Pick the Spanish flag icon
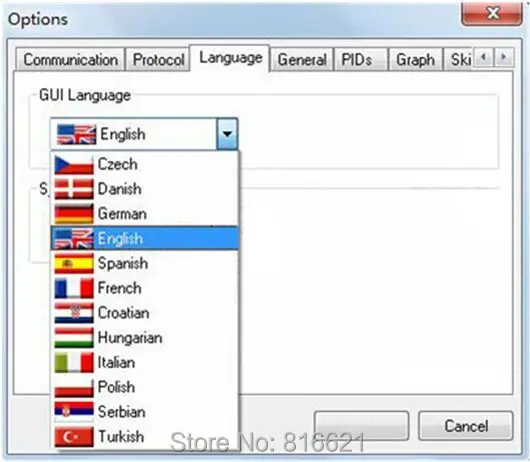This screenshot has width=530, height=462. 74,263
